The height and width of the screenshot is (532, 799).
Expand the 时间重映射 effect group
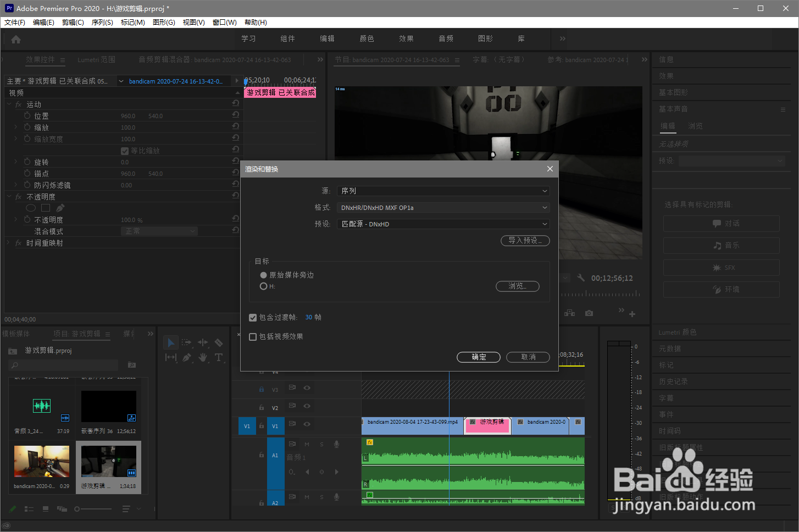pos(8,242)
